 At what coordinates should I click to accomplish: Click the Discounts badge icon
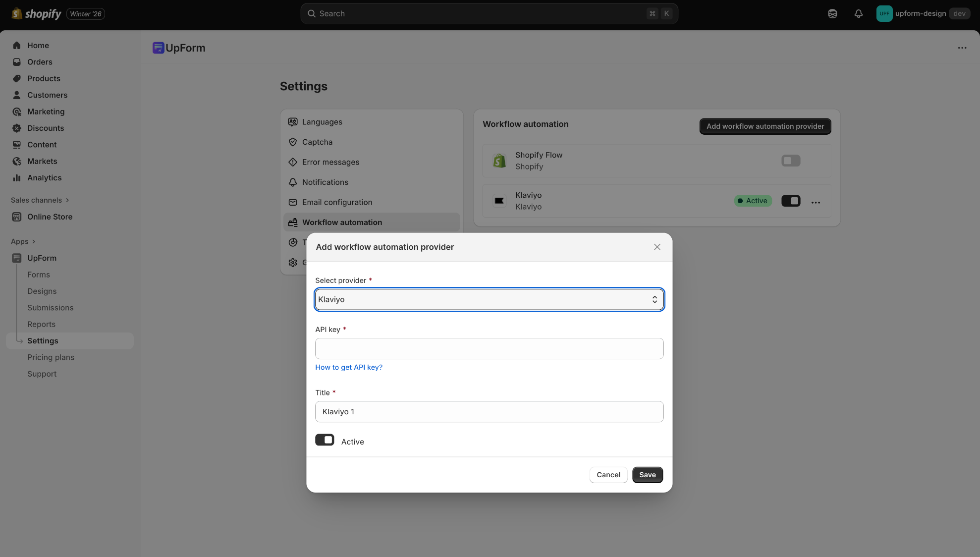(17, 128)
